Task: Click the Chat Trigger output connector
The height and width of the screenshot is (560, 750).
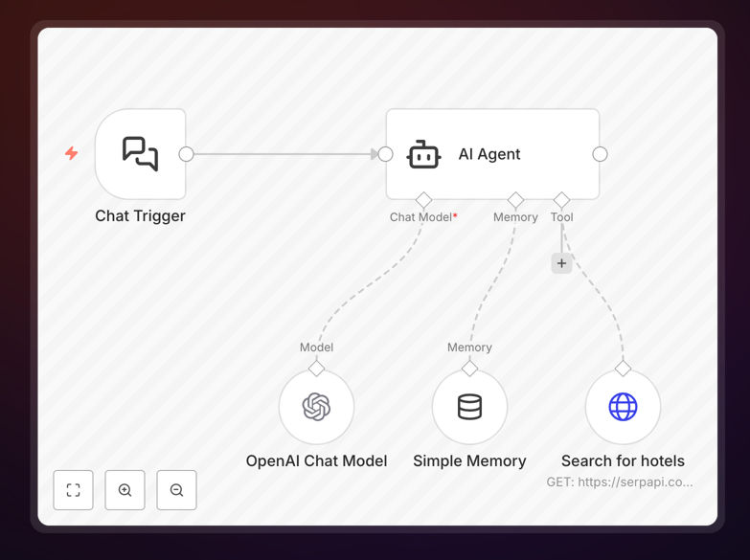Action: coord(186,154)
